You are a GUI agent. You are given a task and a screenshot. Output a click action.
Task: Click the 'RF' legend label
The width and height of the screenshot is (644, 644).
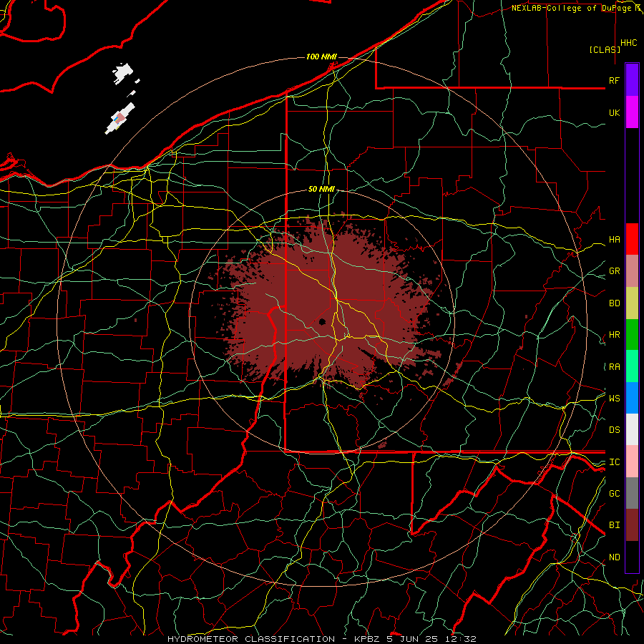coord(614,80)
